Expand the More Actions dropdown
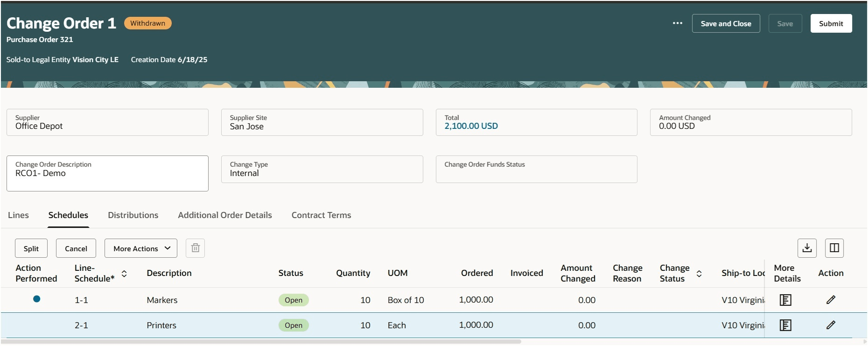 tap(141, 248)
